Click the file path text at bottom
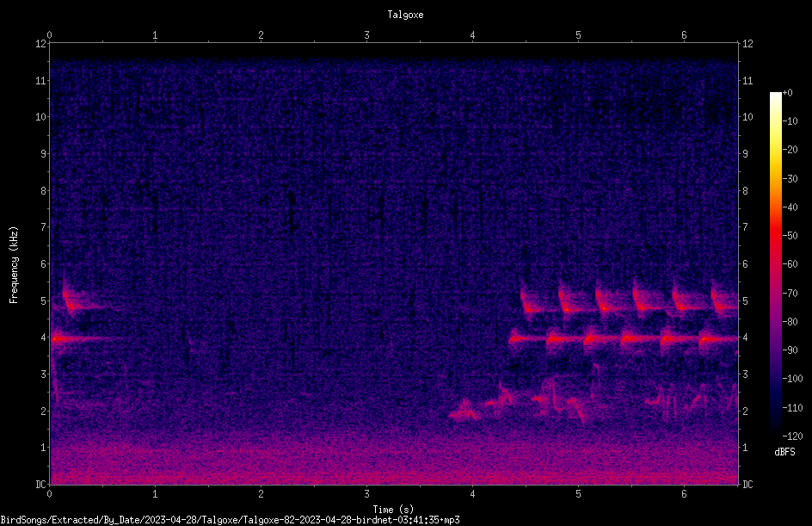This screenshot has height=526, width=812. coord(230,520)
